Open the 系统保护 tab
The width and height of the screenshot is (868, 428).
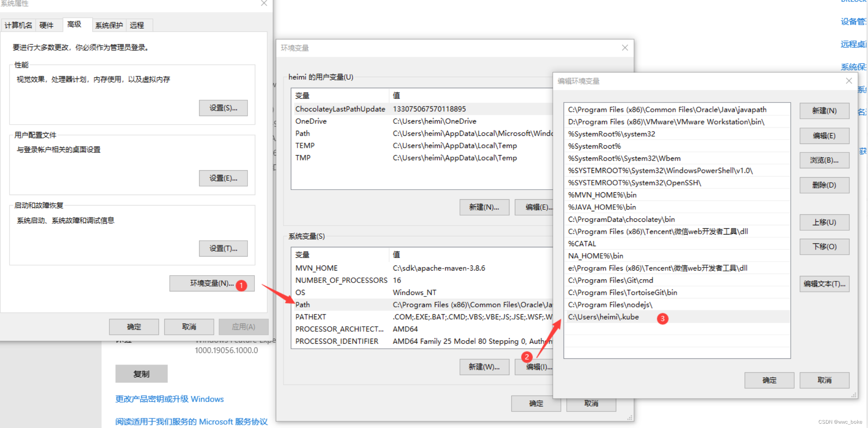[109, 25]
